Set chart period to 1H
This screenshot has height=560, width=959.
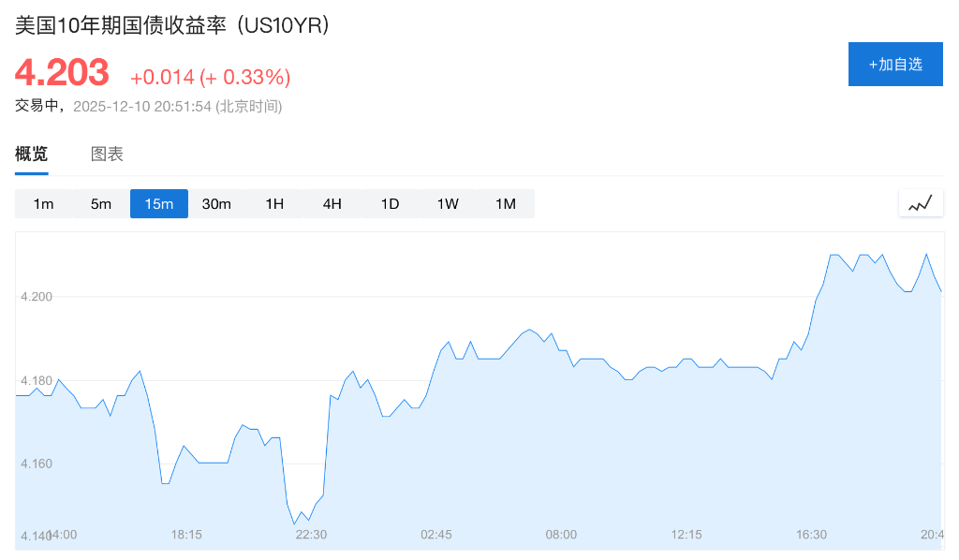tap(274, 204)
